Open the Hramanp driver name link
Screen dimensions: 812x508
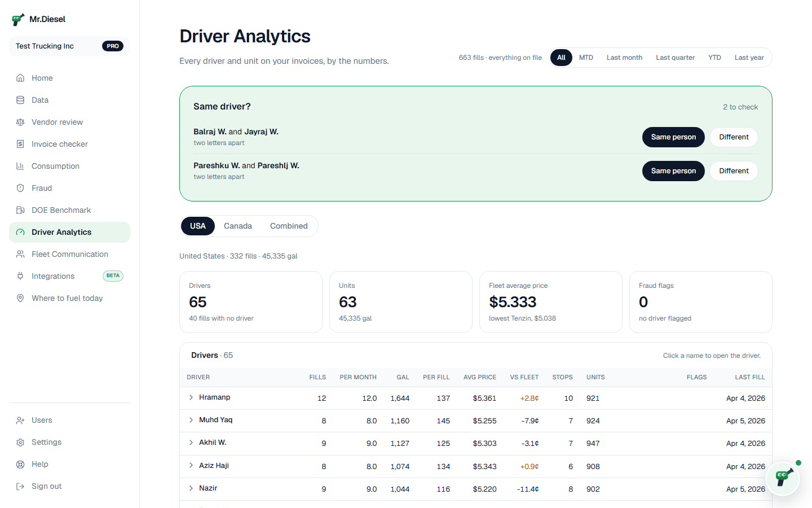pyautogui.click(x=214, y=397)
